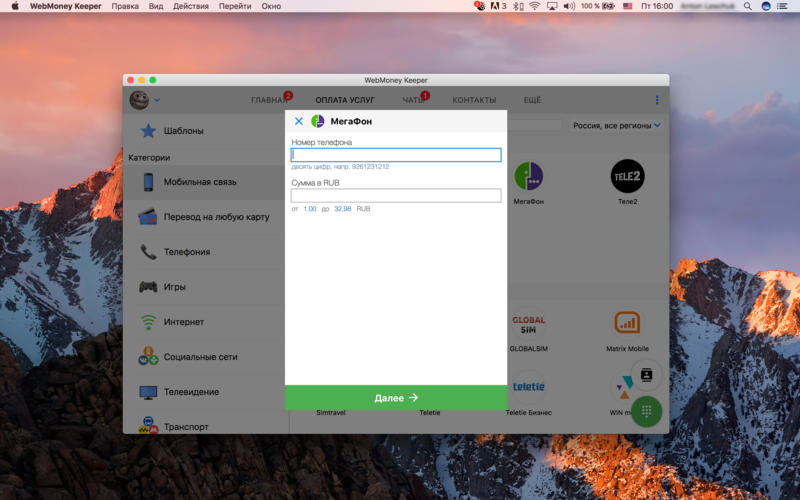Switch to the ЧАТЫ tab

(x=413, y=100)
